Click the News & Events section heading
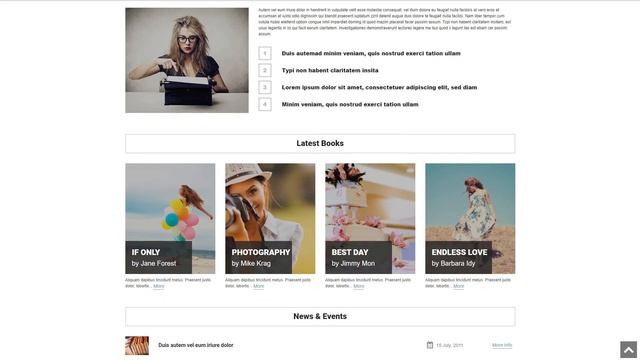 (x=320, y=316)
